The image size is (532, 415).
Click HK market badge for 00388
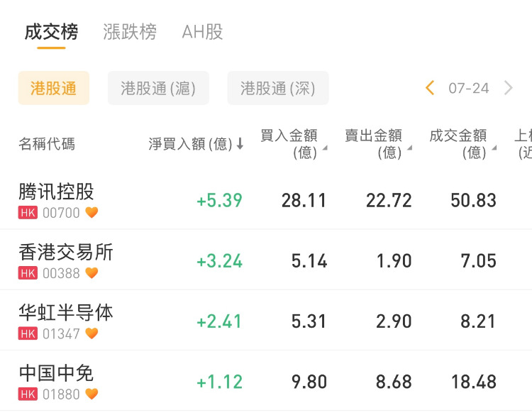[x=28, y=273]
